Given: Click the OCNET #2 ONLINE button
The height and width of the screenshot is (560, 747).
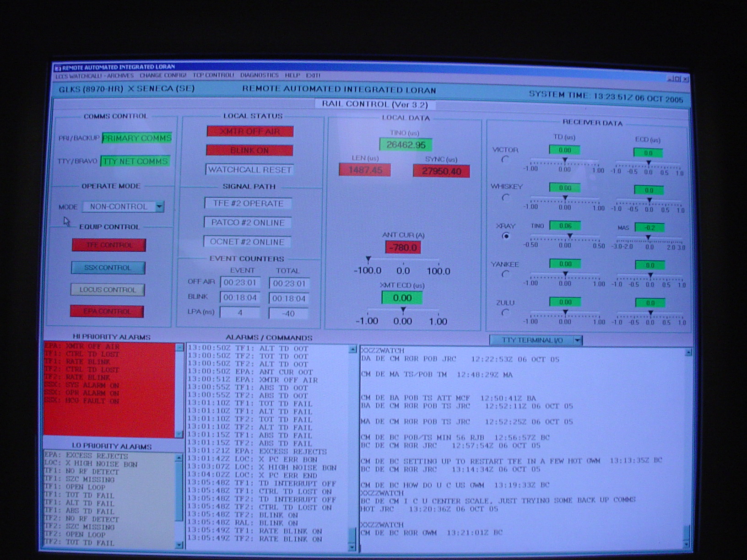Looking at the screenshot, I should 247,242.
